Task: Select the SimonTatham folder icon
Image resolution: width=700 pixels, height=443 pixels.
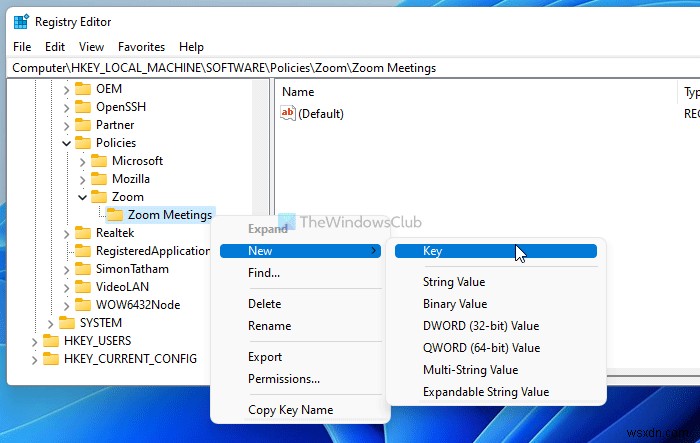Action: (x=83, y=269)
